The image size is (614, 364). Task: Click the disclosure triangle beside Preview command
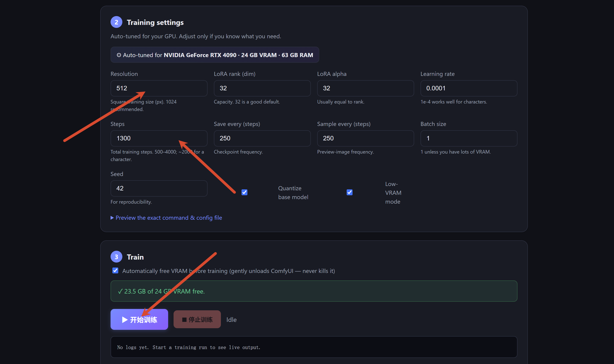coord(112,218)
